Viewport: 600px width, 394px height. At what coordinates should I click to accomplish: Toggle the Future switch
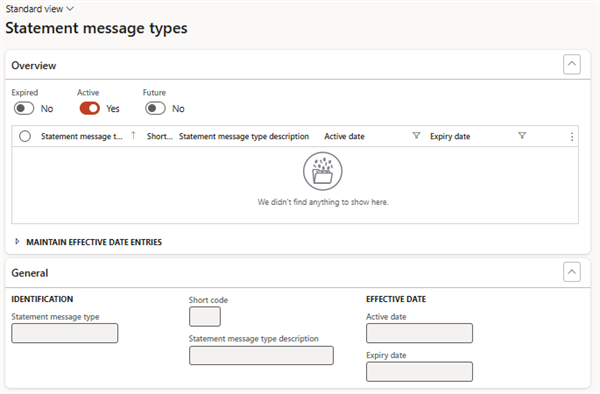(x=155, y=108)
